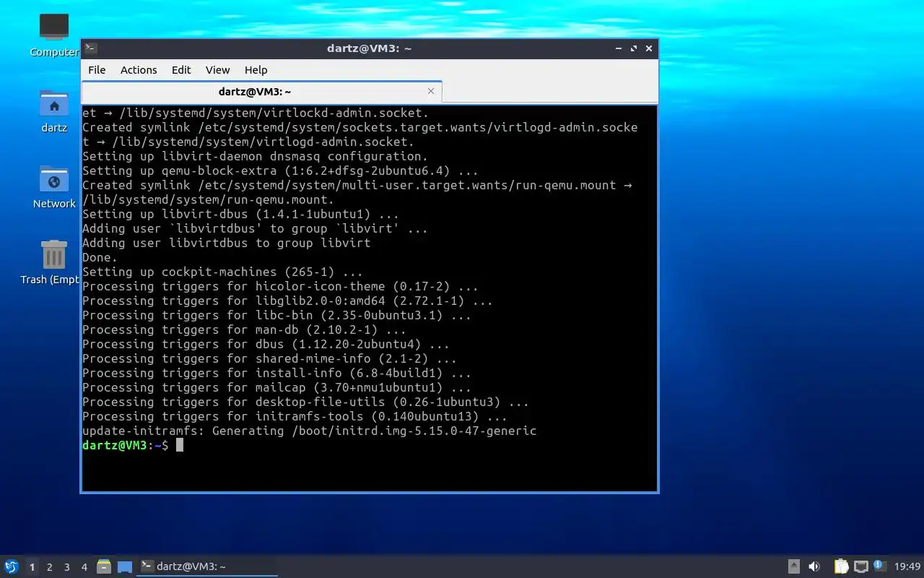Image resolution: width=924 pixels, height=578 pixels.
Task: Click the wired network tray icon
Action: 860,566
